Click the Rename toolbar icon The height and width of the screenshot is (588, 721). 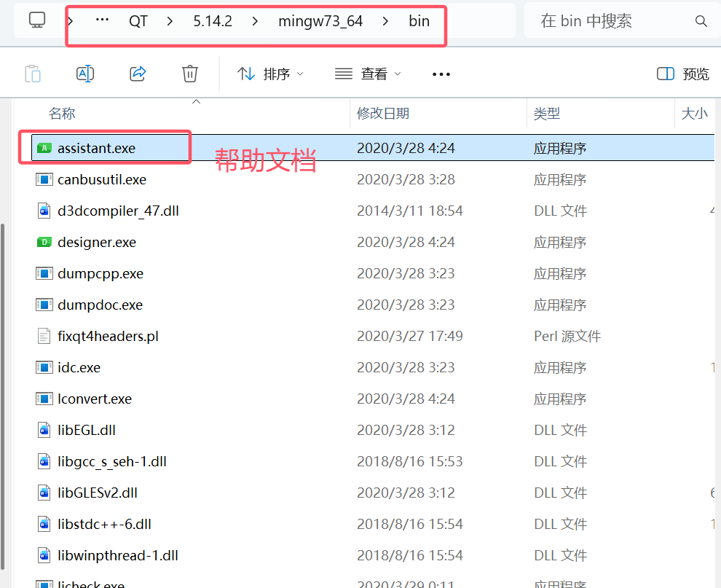[x=85, y=74]
